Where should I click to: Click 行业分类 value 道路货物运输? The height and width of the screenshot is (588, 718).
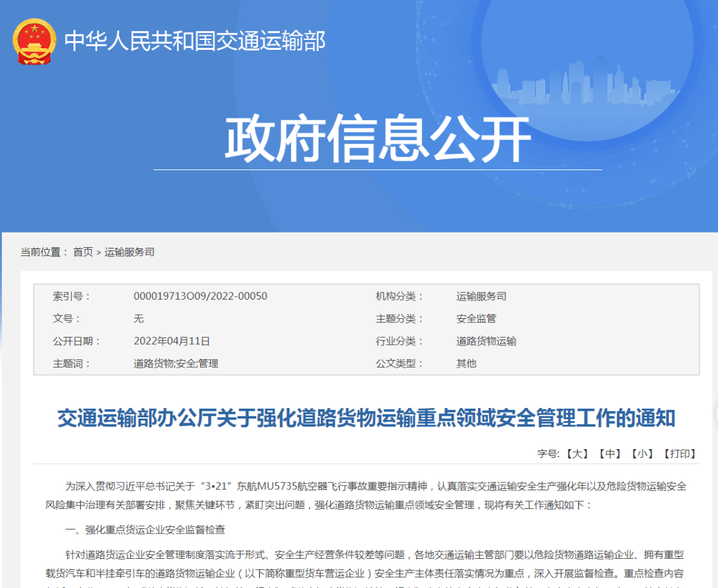[486, 341]
